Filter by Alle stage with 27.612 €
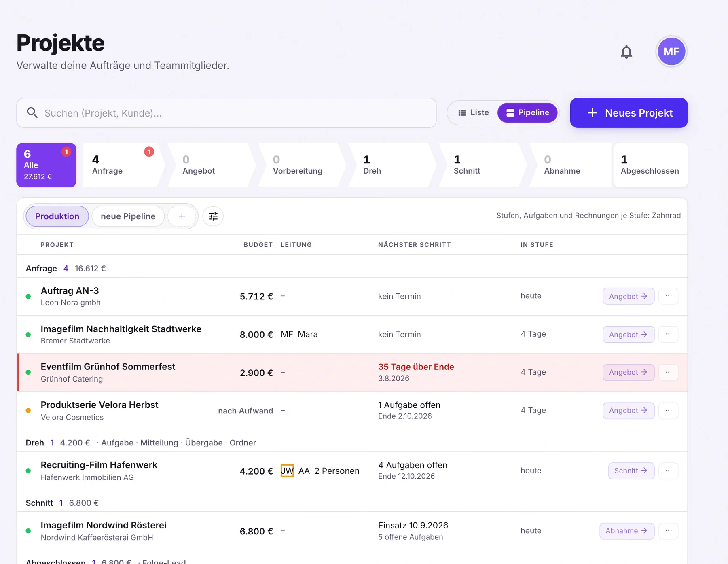The image size is (728, 564). [46, 165]
